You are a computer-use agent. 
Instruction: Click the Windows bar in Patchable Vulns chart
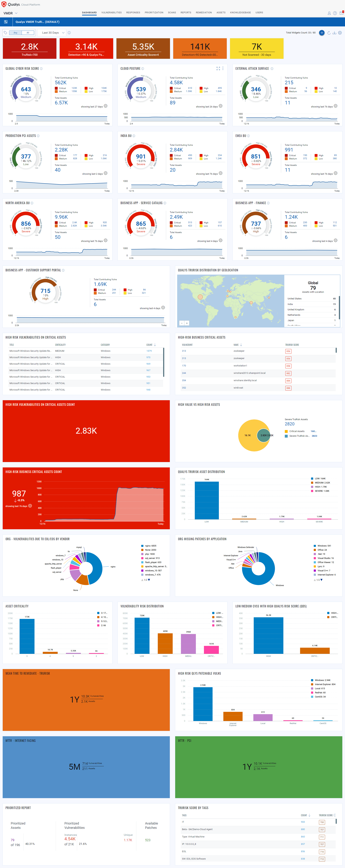tap(203, 704)
